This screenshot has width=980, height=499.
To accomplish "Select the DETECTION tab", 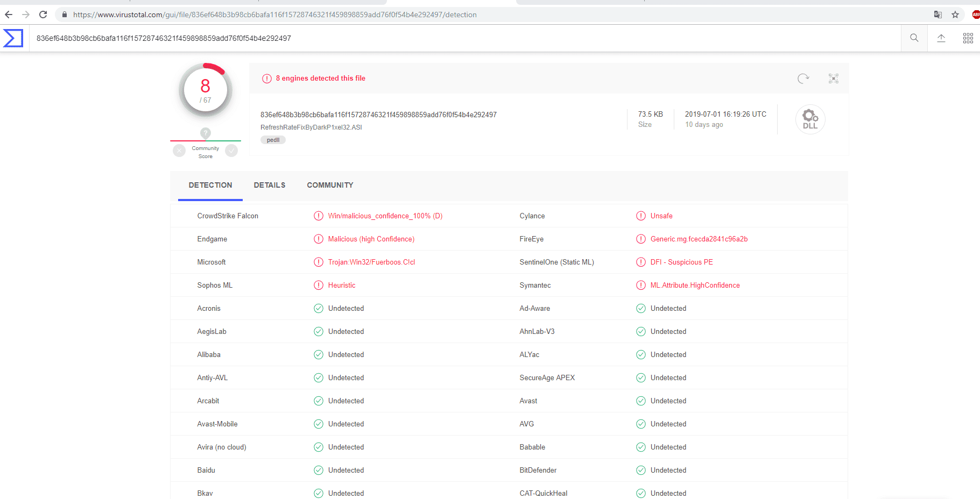I will (x=210, y=185).
